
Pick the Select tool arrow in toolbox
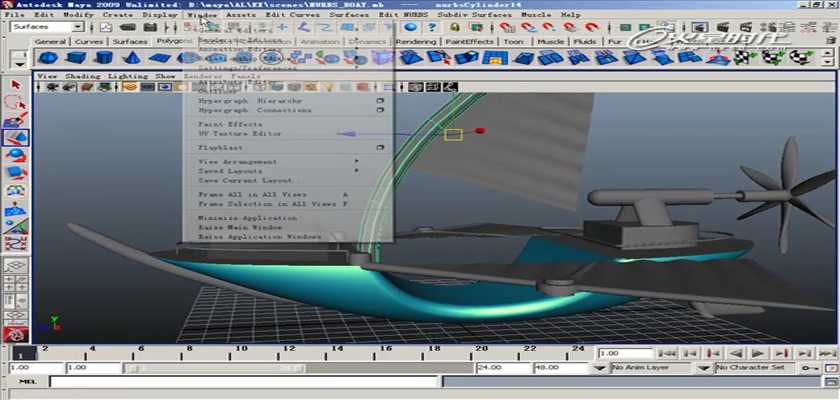click(16, 85)
